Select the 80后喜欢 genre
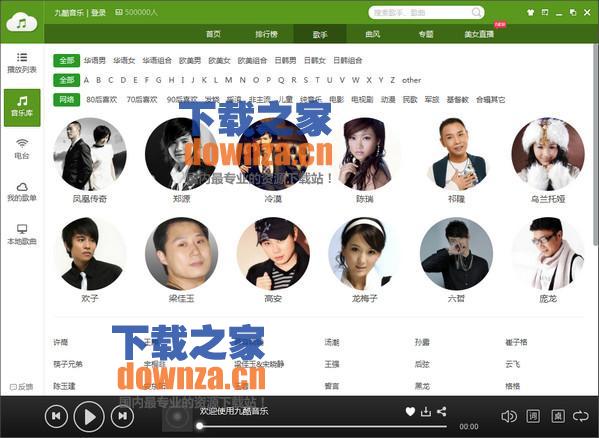The width and height of the screenshot is (599, 438). tap(102, 100)
